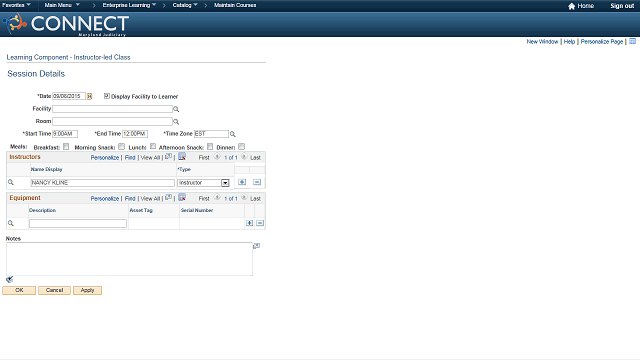Image resolution: width=640 pixels, height=360 pixels.
Task: Show next row in Equipment grid
Action: coord(244,197)
